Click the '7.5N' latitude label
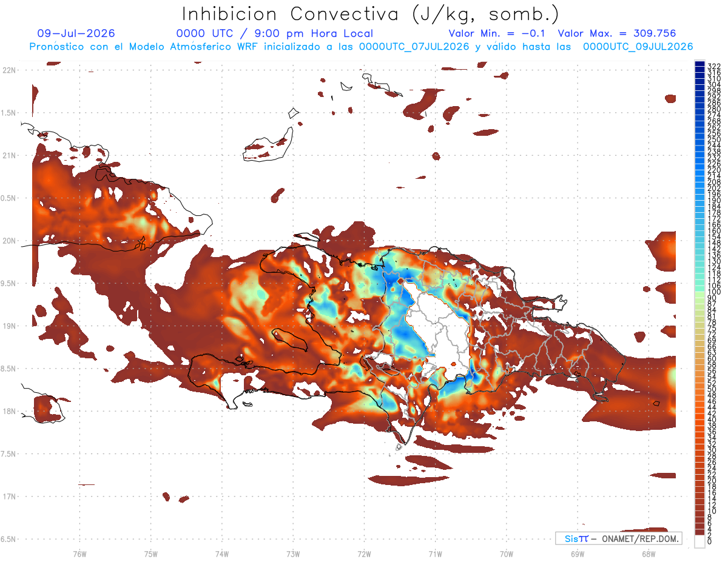The height and width of the screenshot is (562, 728). (9, 454)
